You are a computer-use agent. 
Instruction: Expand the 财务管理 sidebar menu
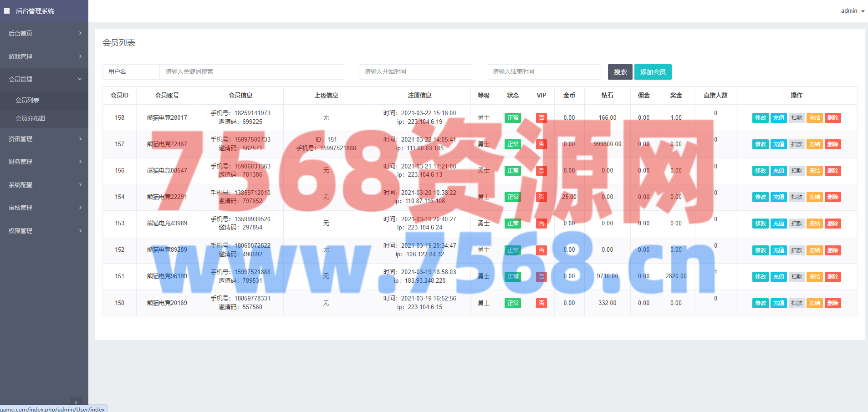(x=44, y=162)
